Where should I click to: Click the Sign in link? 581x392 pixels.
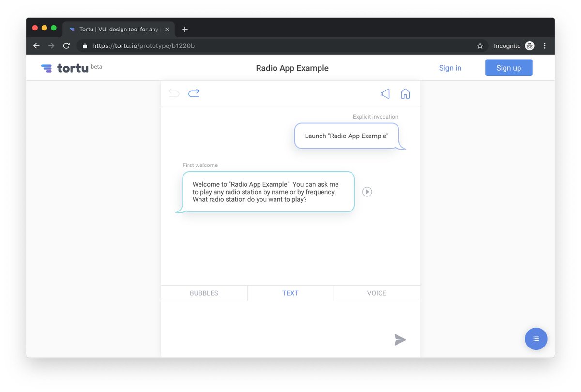(x=450, y=68)
